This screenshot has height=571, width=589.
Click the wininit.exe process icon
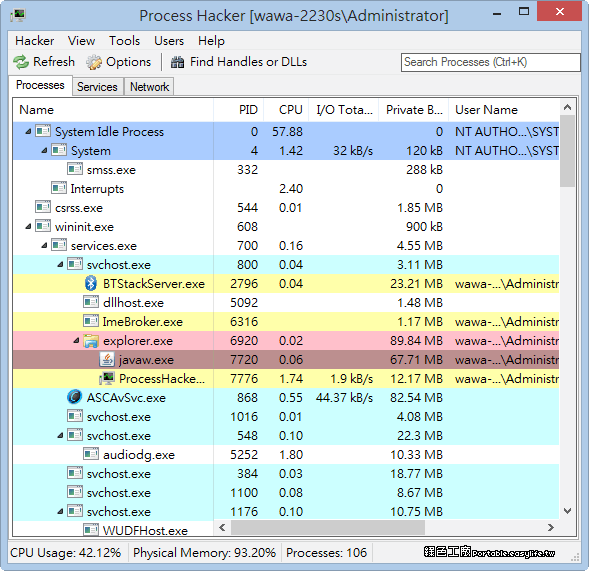[43, 226]
